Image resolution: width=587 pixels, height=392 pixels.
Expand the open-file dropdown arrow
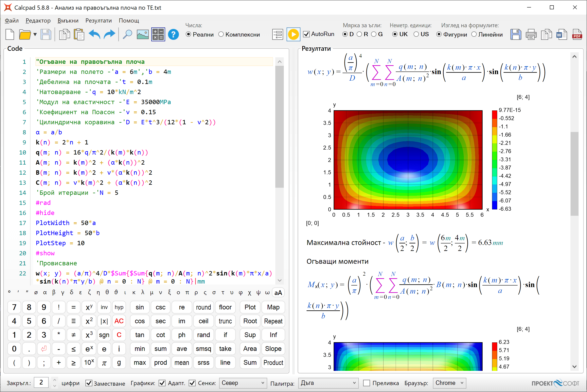[x=35, y=35]
